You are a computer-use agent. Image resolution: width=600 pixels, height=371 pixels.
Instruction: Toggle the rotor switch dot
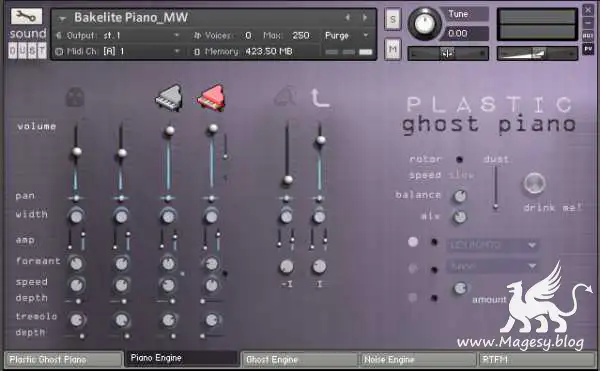pyautogui.click(x=460, y=159)
